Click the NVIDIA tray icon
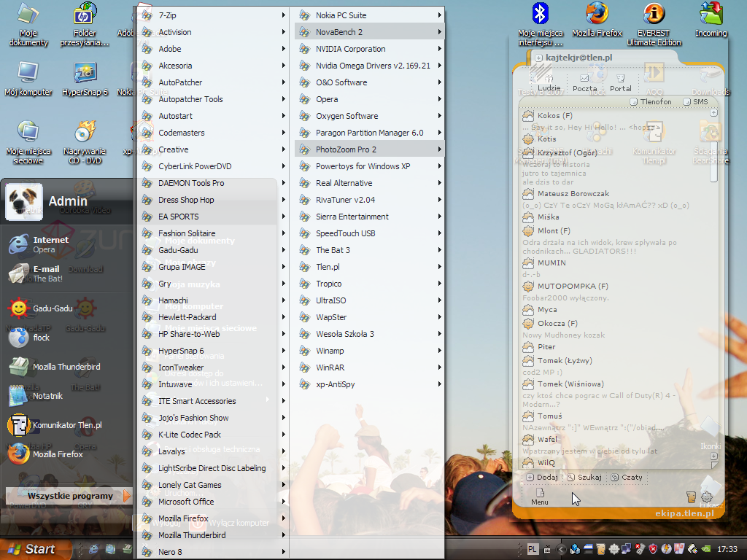The image size is (747, 560). 706,549
